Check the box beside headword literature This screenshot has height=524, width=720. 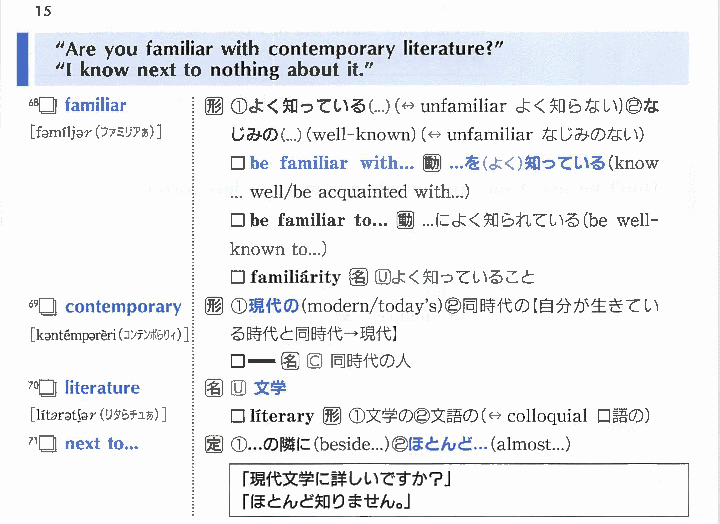48,389
